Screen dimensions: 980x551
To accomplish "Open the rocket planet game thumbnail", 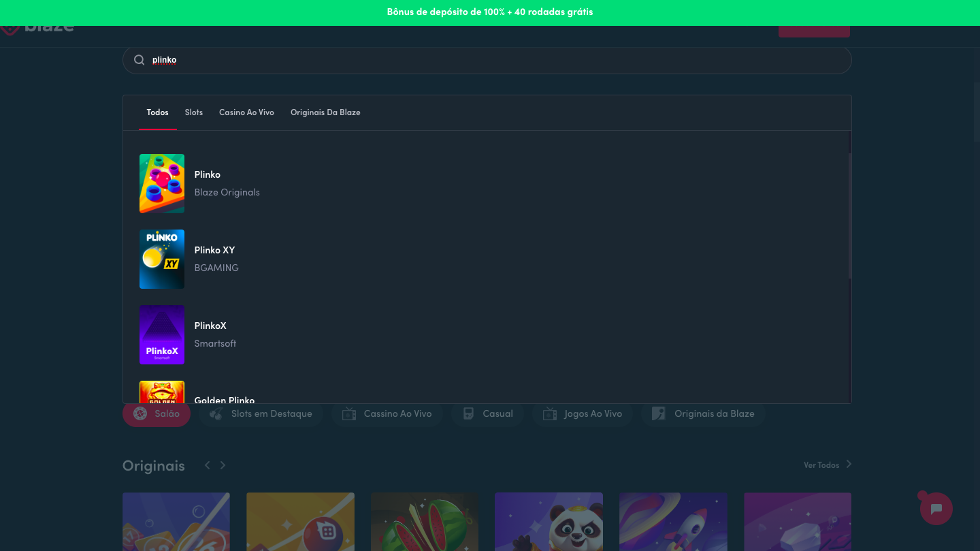I will point(673,522).
